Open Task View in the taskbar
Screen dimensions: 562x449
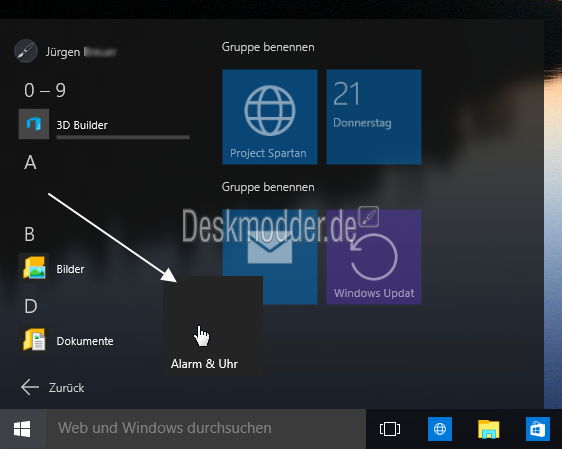click(x=390, y=429)
